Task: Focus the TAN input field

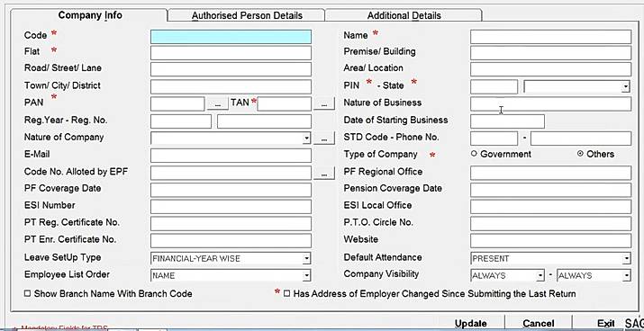Action: pyautogui.click(x=285, y=104)
